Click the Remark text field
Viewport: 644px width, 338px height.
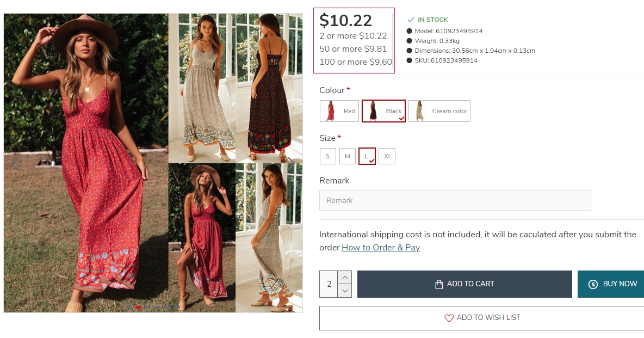click(455, 200)
